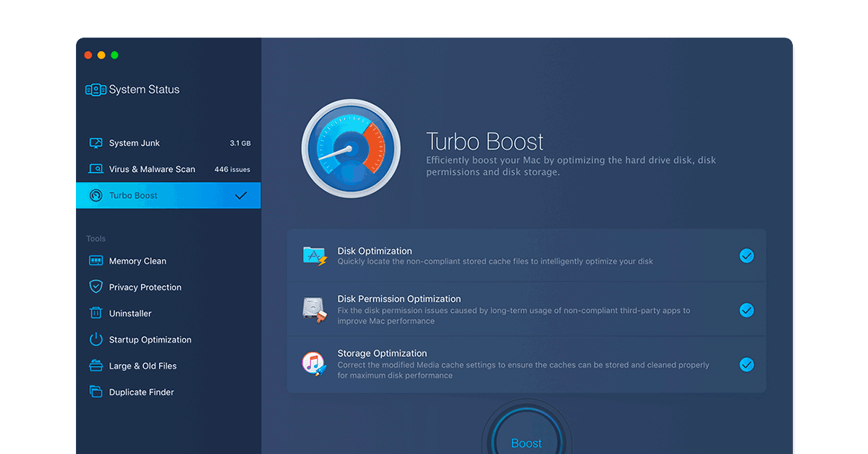Click the Duplicate Finder icon
Viewport: 868px width, 454px height.
click(95, 392)
